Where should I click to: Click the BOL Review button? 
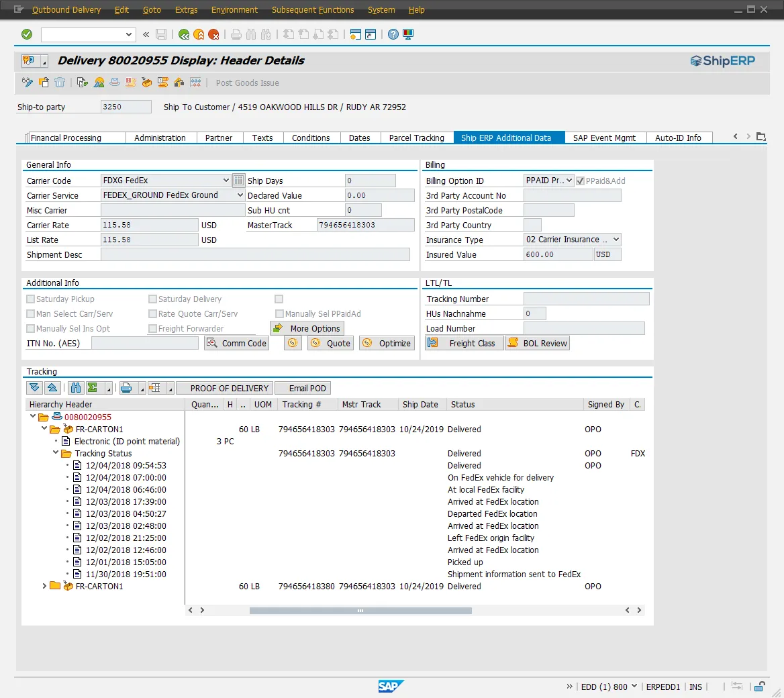point(537,343)
